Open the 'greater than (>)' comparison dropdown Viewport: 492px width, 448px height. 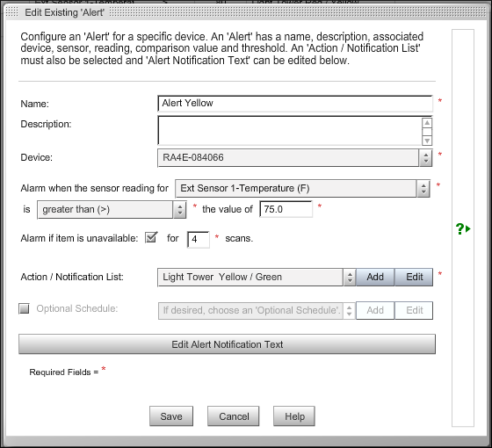[112, 210]
